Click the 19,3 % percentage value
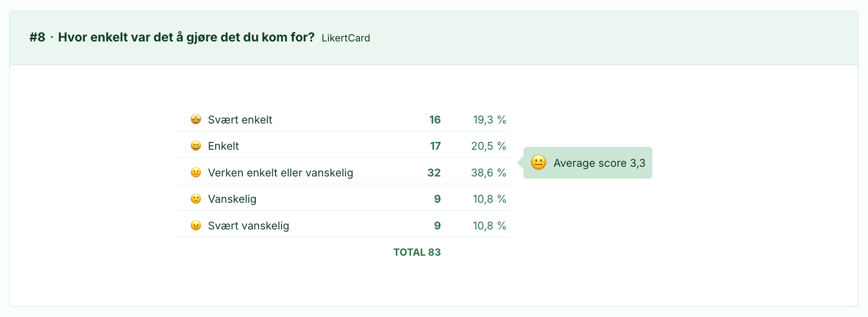868x317 pixels. click(489, 120)
